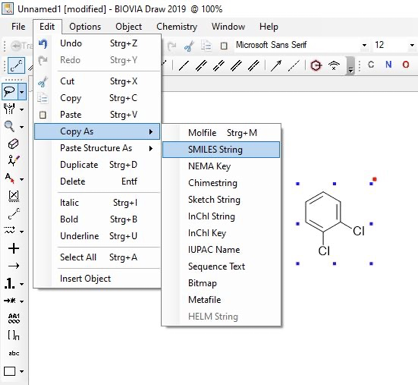The height and width of the screenshot is (386, 418).
Task: Select the AA1 sequence tool
Action: pyautogui.click(x=14, y=318)
